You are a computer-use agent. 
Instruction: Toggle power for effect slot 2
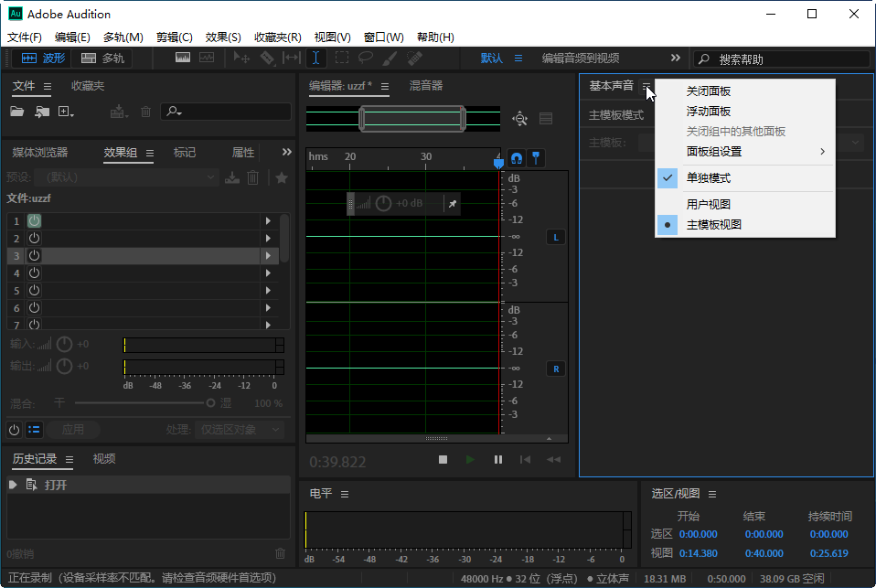pyautogui.click(x=34, y=238)
